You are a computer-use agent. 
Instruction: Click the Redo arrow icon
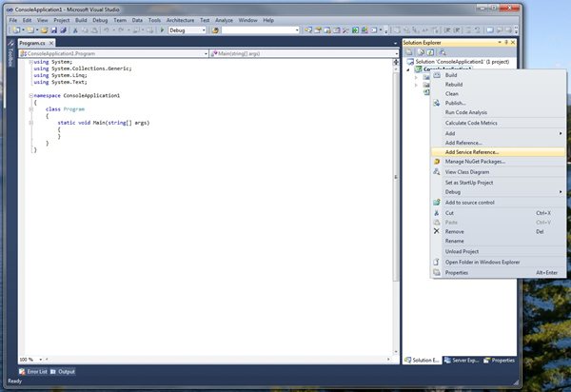(121, 30)
